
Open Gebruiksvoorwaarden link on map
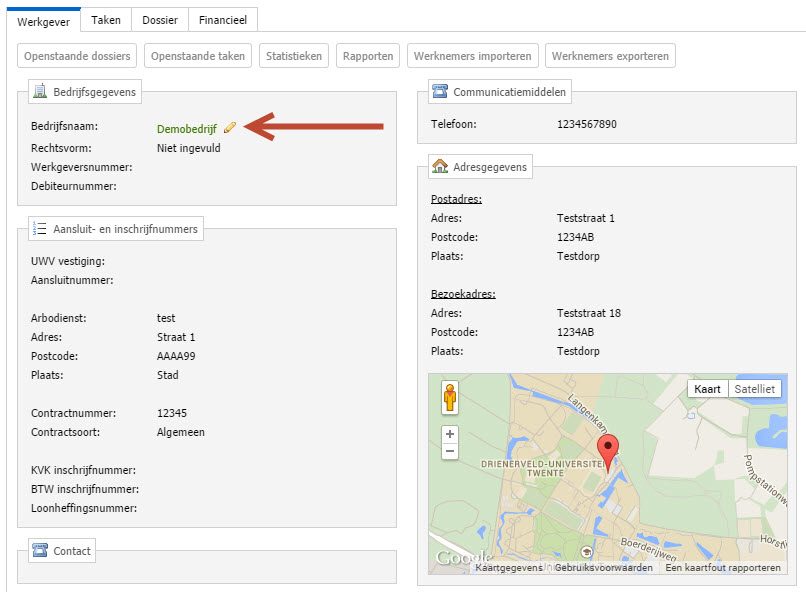(603, 567)
